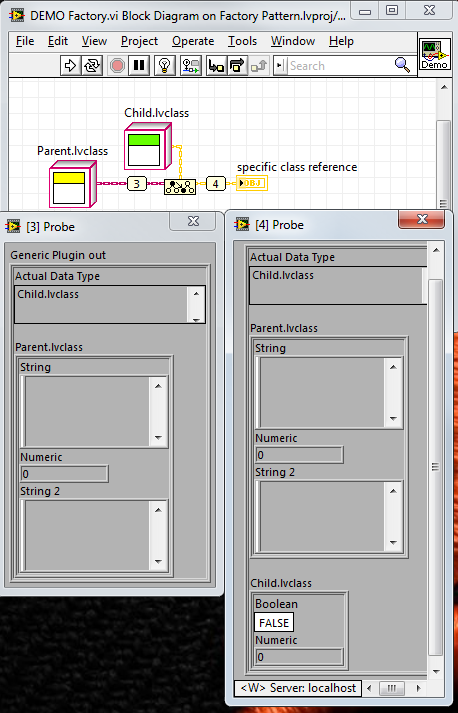Click String 2 scrollbar down arrow in Probe 4
The width and height of the screenshot is (458, 713).
pyautogui.click(x=393, y=542)
